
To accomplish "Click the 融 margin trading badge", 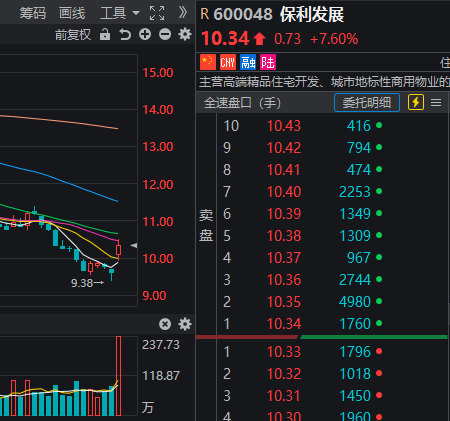I will (248, 62).
